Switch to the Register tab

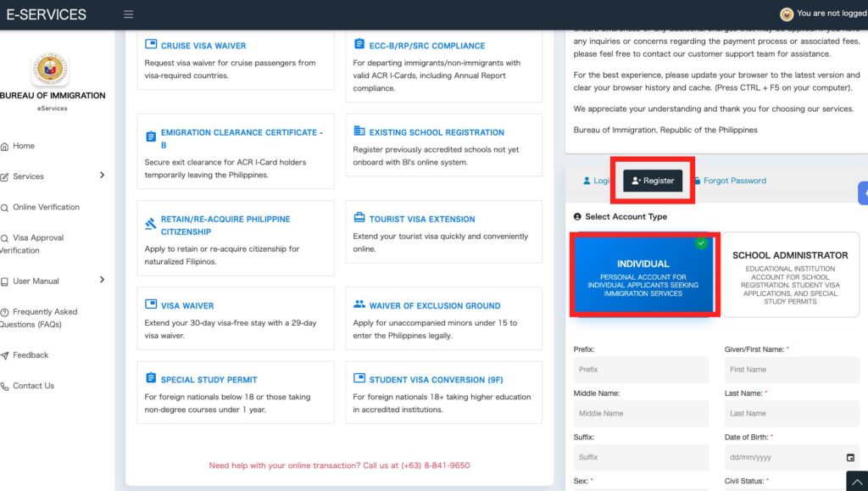tap(653, 181)
